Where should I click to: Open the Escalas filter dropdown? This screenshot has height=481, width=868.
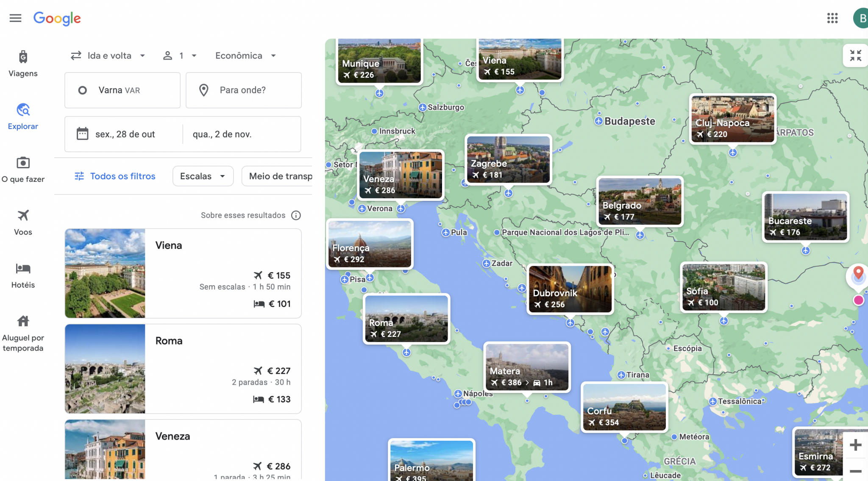pos(203,176)
